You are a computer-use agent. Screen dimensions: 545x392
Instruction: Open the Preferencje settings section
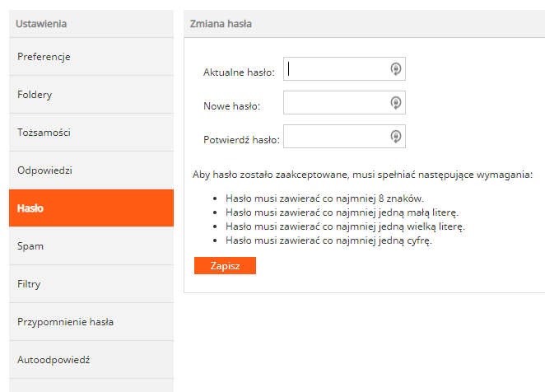coord(91,57)
